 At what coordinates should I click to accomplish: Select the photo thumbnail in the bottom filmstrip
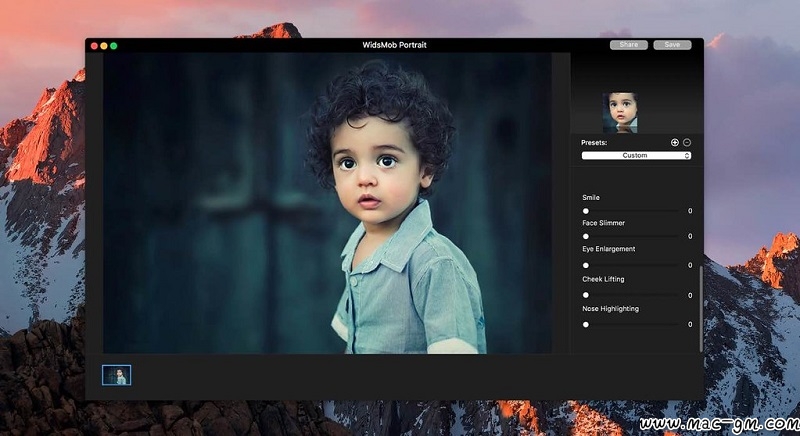(x=116, y=375)
